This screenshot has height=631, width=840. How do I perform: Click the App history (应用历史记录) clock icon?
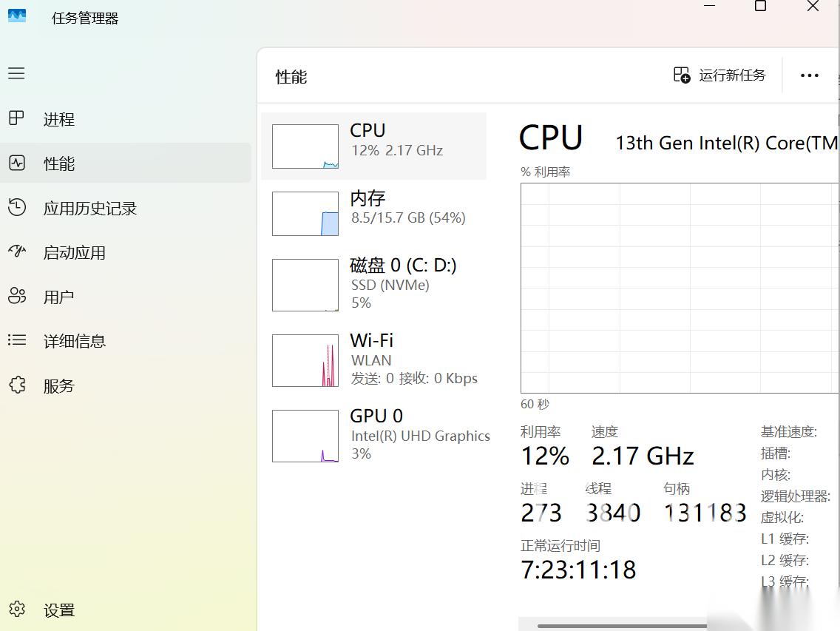(x=16, y=207)
